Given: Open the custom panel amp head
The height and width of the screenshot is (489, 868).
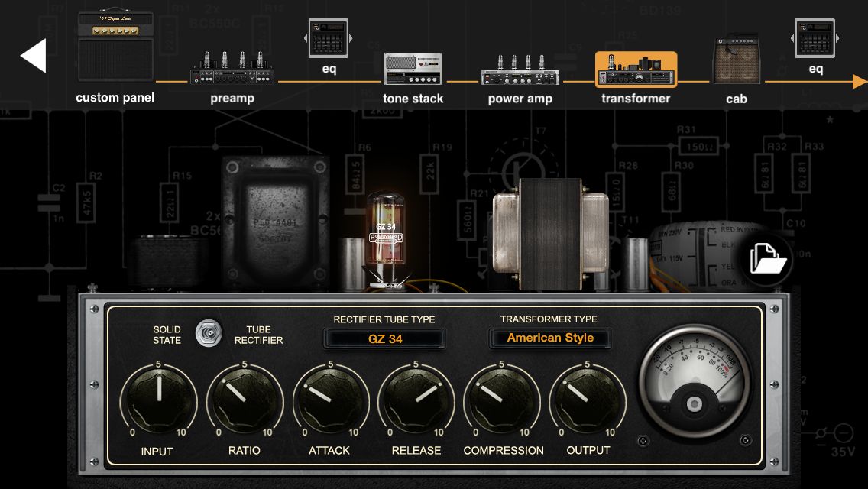Looking at the screenshot, I should pyautogui.click(x=115, y=47).
